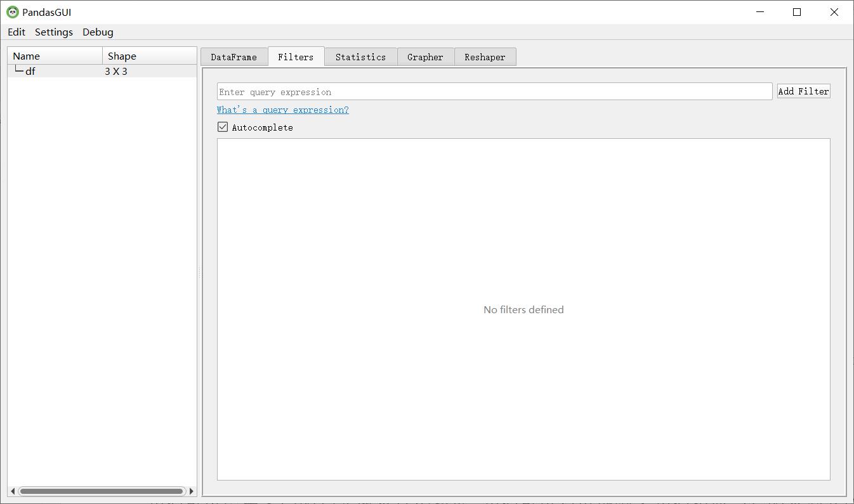Click the left arrow of horizontal scrollbar
The width and height of the screenshot is (854, 504).
pyautogui.click(x=13, y=491)
